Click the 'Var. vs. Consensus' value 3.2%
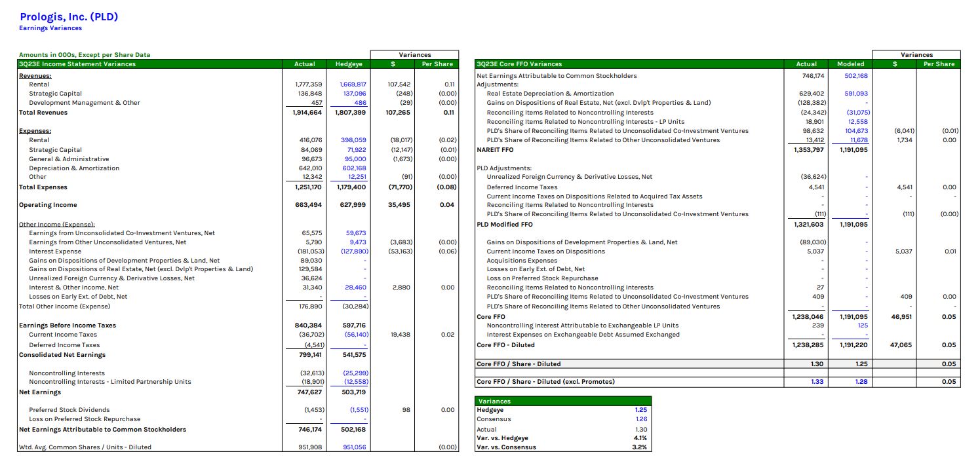 pos(640,447)
